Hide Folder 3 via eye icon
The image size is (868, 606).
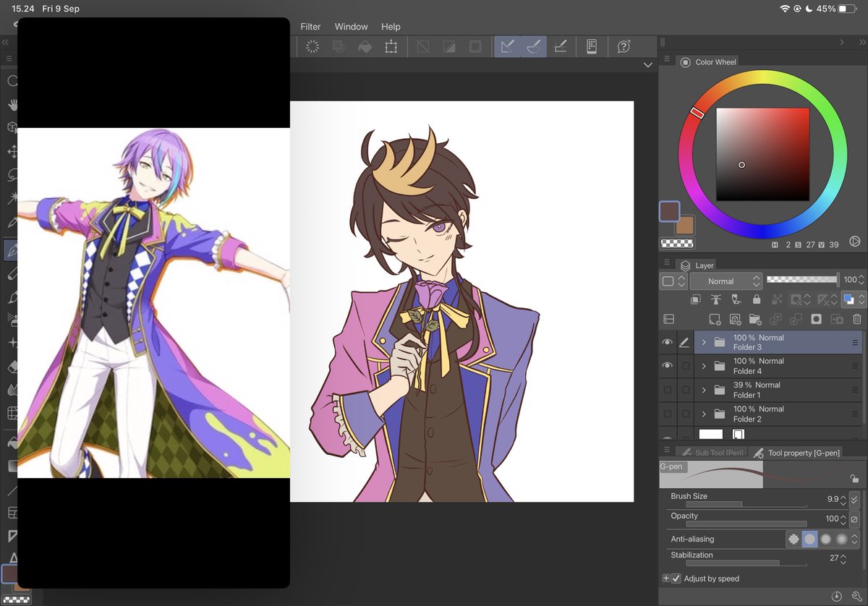[667, 342]
